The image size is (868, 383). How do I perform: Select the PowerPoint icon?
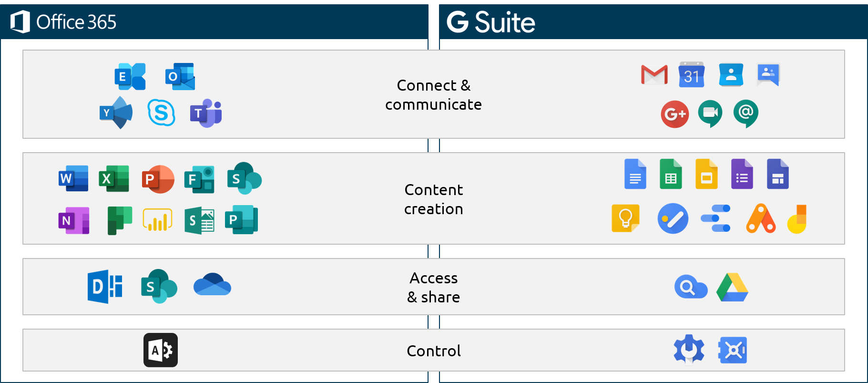158,179
